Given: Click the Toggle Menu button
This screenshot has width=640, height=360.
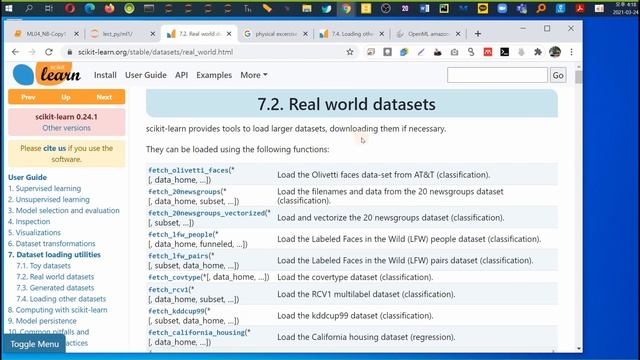Looking at the screenshot, I should (x=34, y=344).
